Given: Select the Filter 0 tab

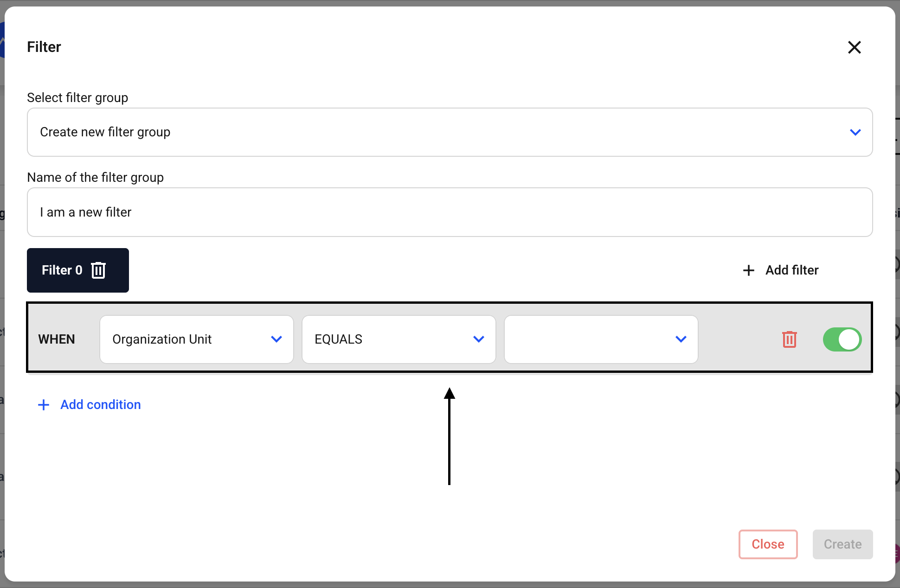Looking at the screenshot, I should point(62,270).
